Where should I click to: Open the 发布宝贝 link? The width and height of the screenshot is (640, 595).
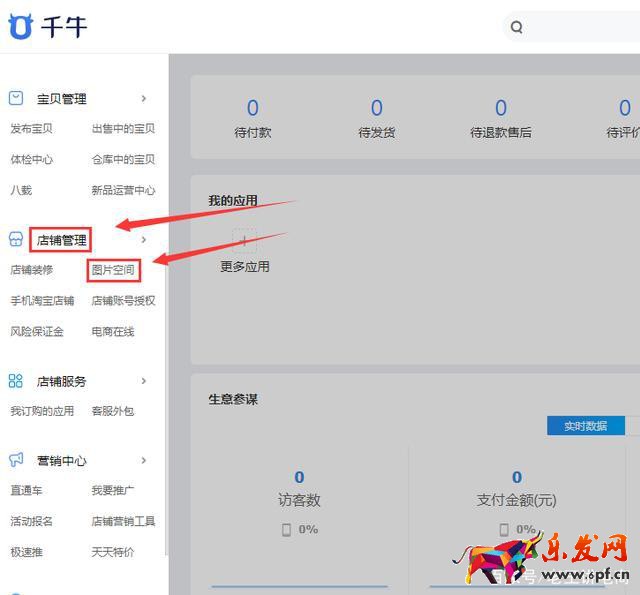point(31,129)
